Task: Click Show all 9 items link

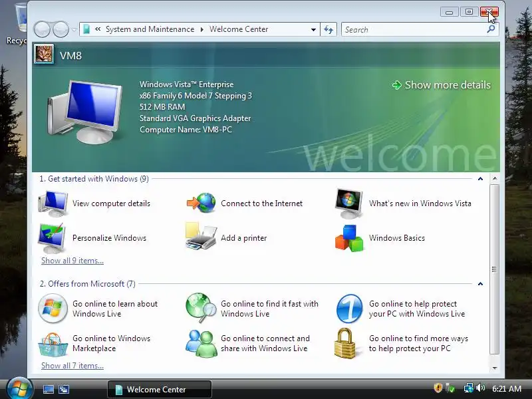Action: [72, 261]
